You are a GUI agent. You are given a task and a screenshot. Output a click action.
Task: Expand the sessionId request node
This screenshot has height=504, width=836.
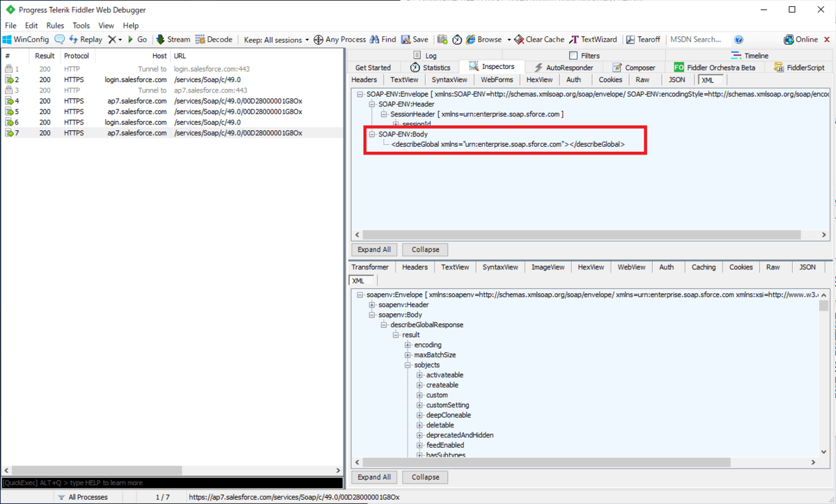(x=396, y=124)
